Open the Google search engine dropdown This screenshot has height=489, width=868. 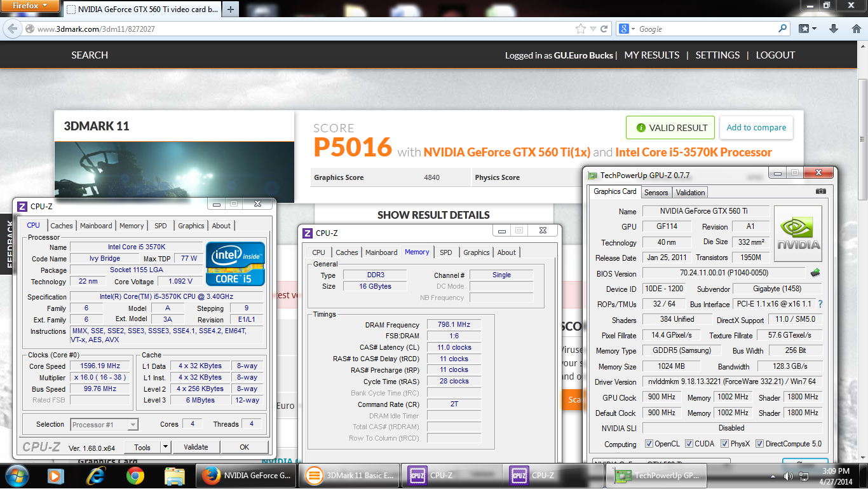point(625,29)
